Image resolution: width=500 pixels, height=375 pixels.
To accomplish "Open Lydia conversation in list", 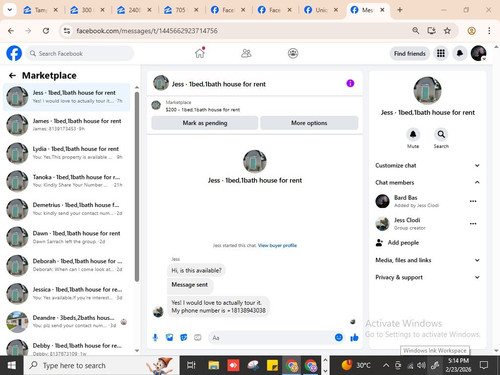I will click(x=67, y=153).
